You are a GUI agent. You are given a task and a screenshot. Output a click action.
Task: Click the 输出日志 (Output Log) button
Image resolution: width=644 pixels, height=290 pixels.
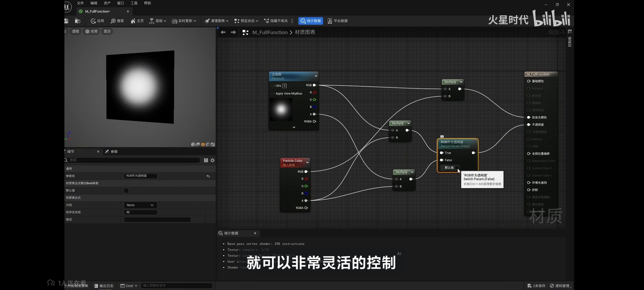tap(104, 286)
